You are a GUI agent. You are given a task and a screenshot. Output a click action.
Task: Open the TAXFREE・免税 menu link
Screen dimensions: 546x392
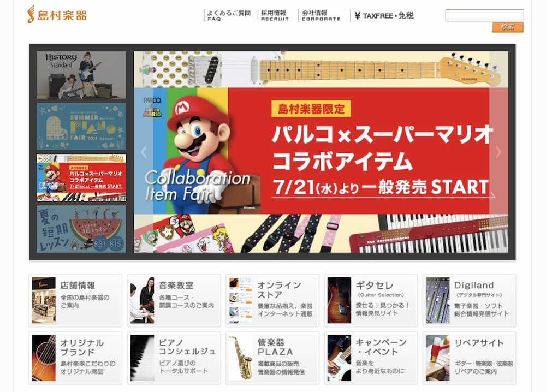click(x=384, y=16)
